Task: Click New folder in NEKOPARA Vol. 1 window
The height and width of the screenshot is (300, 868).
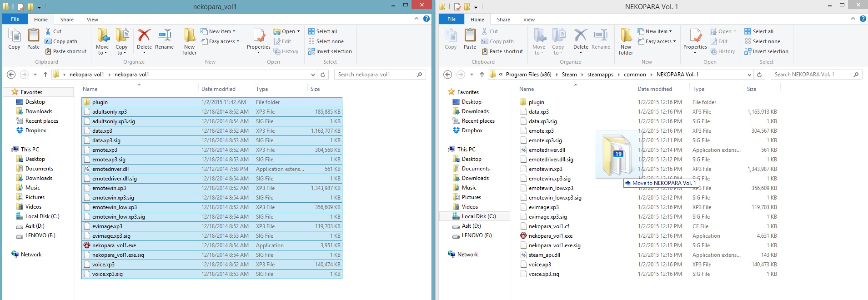Action: pyautogui.click(x=626, y=41)
